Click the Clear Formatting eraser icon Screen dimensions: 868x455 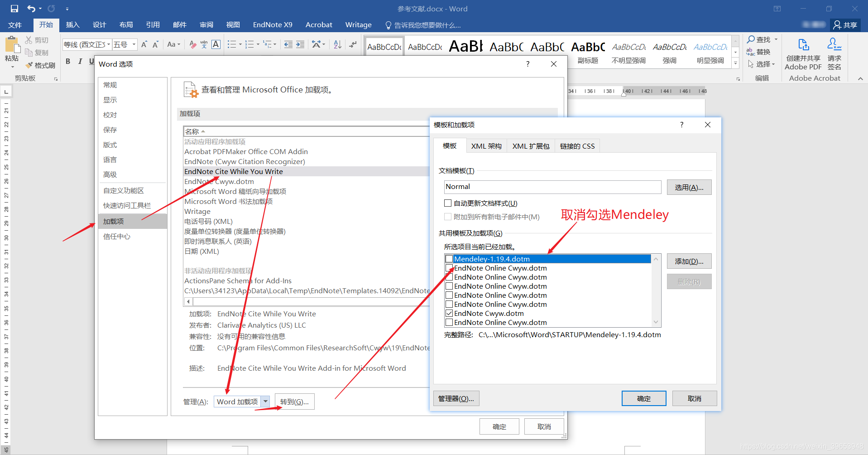pos(193,44)
